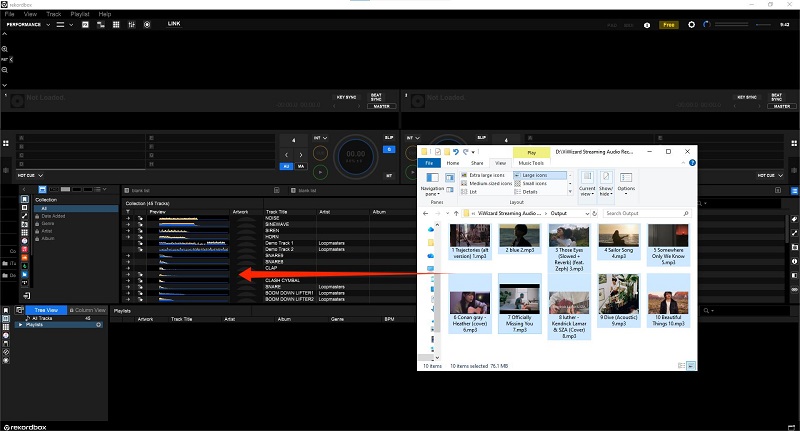The image size is (800, 431).
Task: Toggle BEAT SYNC on deck 1
Action: pyautogui.click(x=377, y=97)
